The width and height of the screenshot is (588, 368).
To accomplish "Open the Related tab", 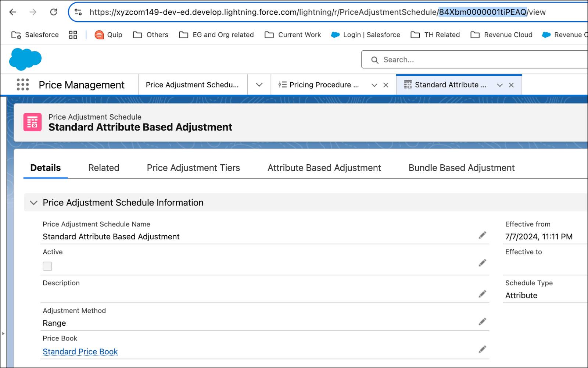I will pyautogui.click(x=104, y=168).
